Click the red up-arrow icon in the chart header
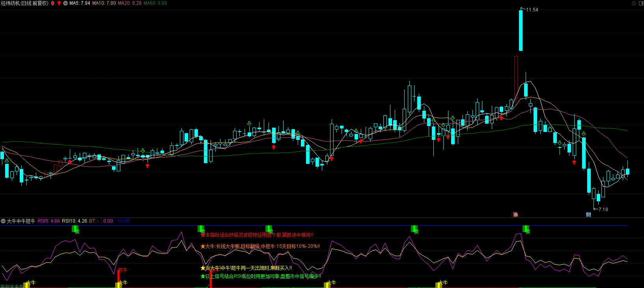 point(59,3)
